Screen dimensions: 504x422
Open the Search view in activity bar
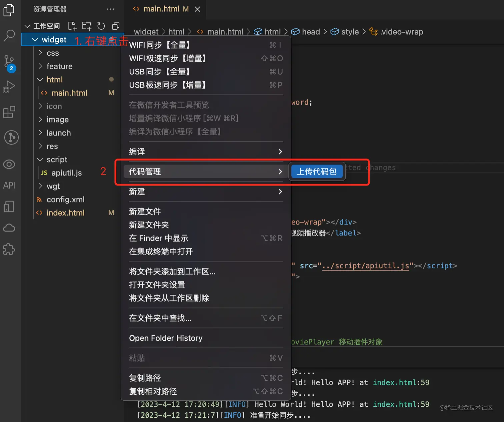point(9,35)
